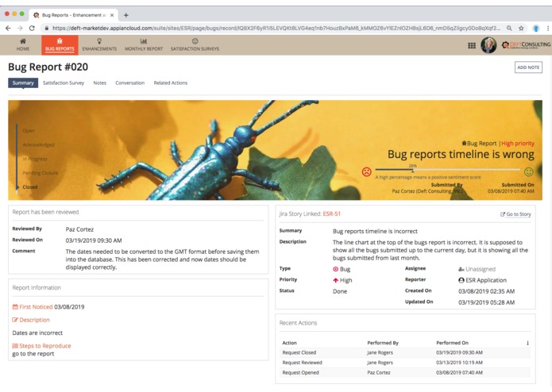This screenshot has width=552, height=392.
Task: Click updated date 03/19/2019 05:28 AM
Action: pyautogui.click(x=487, y=302)
